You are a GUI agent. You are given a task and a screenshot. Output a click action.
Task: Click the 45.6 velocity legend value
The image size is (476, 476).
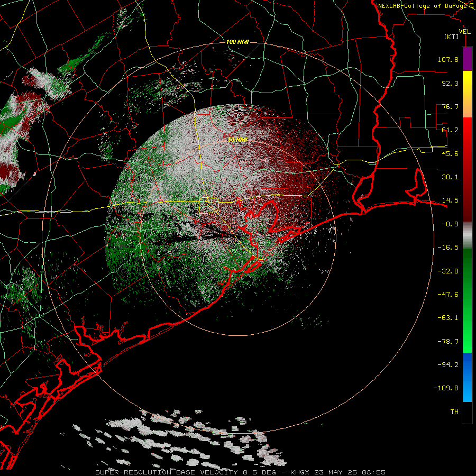(x=450, y=153)
